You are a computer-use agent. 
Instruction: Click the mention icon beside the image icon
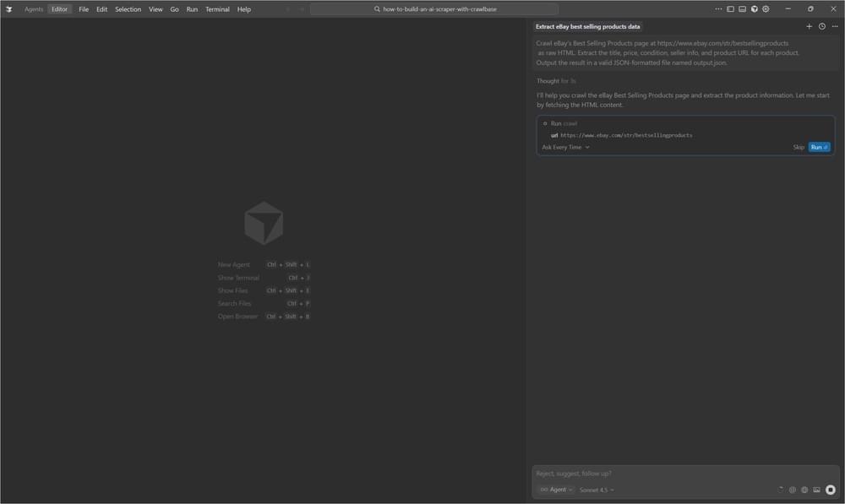[x=804, y=490]
